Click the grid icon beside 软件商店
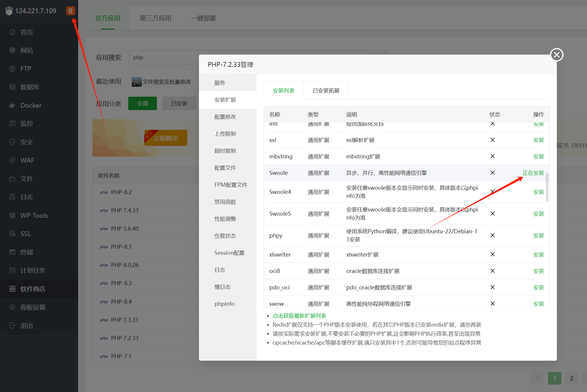This screenshot has width=587, height=392. [x=12, y=289]
